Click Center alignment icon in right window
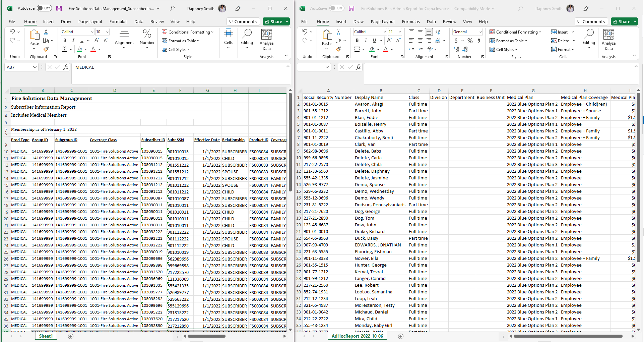The width and height of the screenshot is (644, 342). (420, 41)
